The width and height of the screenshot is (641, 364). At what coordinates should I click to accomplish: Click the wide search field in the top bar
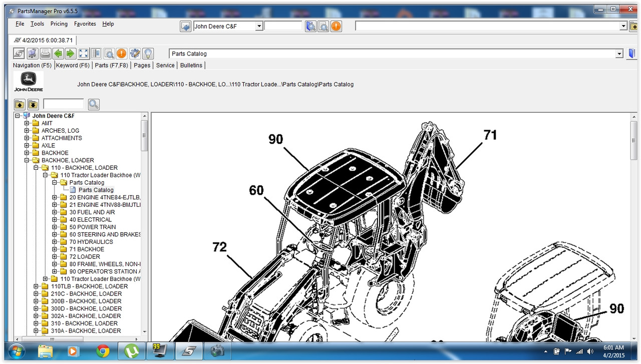click(x=487, y=26)
